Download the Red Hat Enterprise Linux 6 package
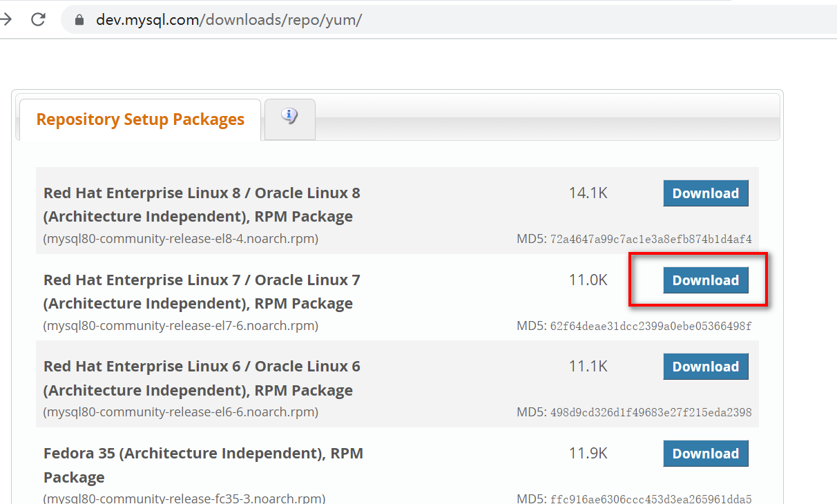Screen dimensions: 837x504 (706, 367)
